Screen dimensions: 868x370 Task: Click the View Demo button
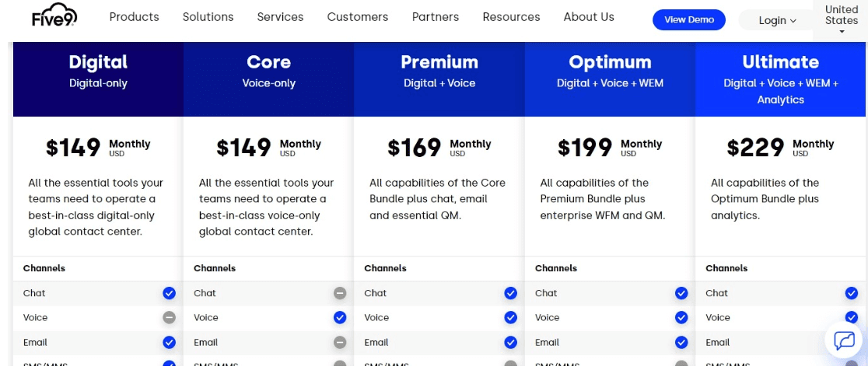pyautogui.click(x=689, y=20)
